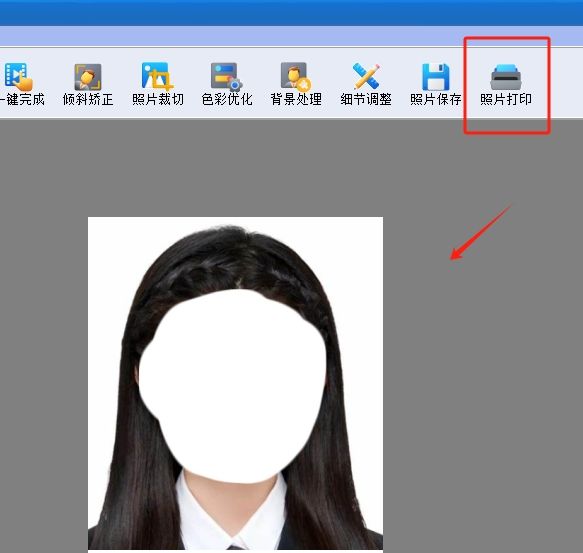583x553 pixels.
Task: Print the photo via 照片打印
Action: pos(506,85)
